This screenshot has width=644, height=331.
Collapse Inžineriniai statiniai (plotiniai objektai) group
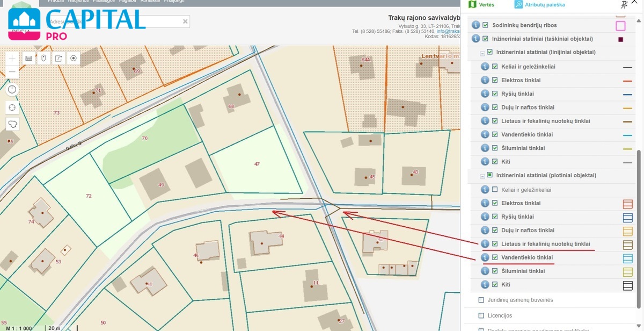[482, 176]
